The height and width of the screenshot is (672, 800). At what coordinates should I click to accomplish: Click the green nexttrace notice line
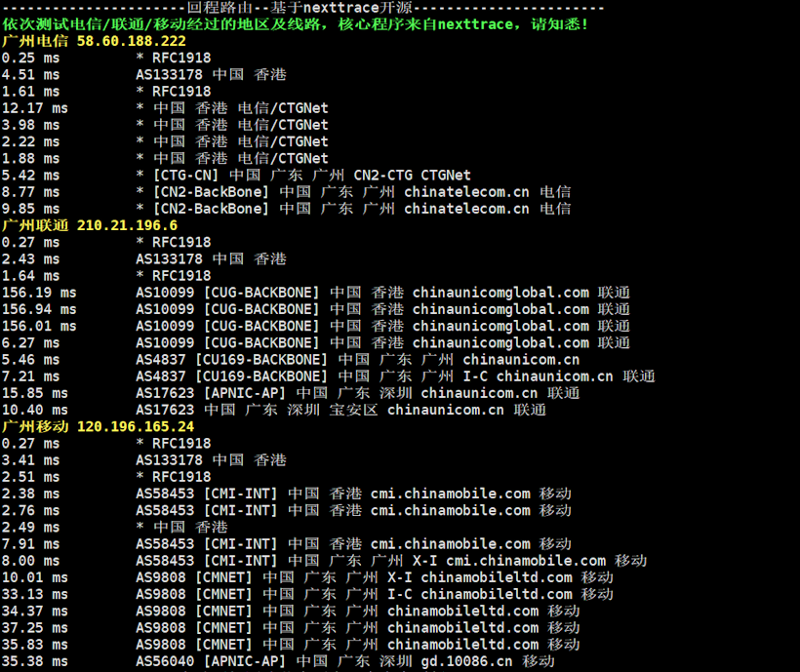tap(296, 23)
